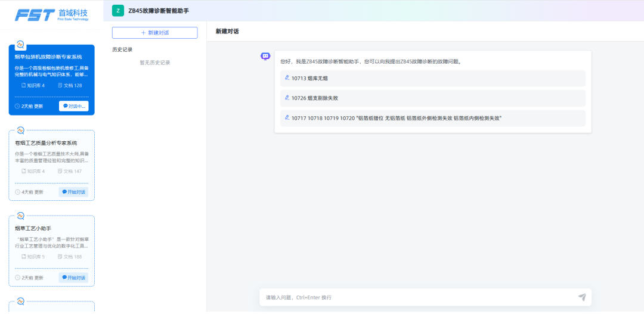This screenshot has height=314, width=644.
Task: Open the 烟草包装机故障诊断专家系统 card title
Action: pos(48,57)
